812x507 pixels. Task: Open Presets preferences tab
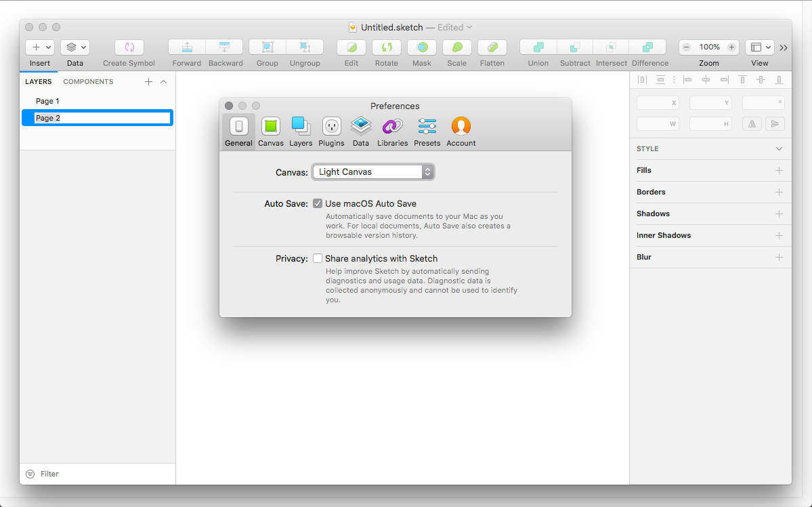427,132
